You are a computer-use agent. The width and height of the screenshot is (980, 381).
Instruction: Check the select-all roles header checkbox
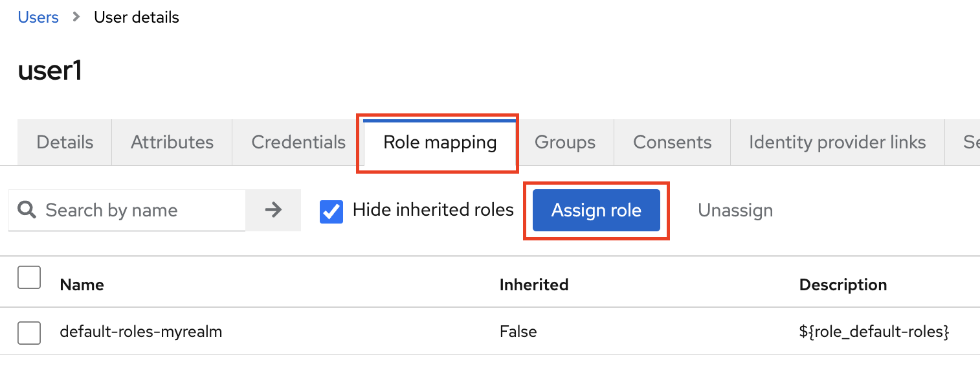coord(29,277)
